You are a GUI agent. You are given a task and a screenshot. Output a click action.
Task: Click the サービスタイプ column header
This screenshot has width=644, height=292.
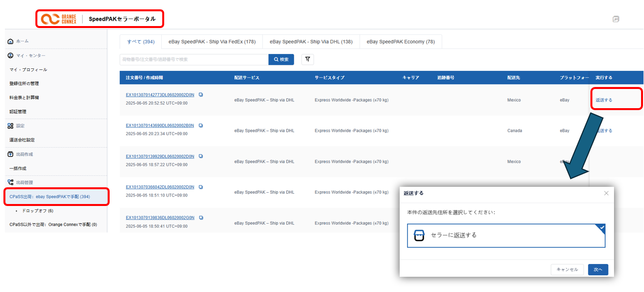pos(329,78)
